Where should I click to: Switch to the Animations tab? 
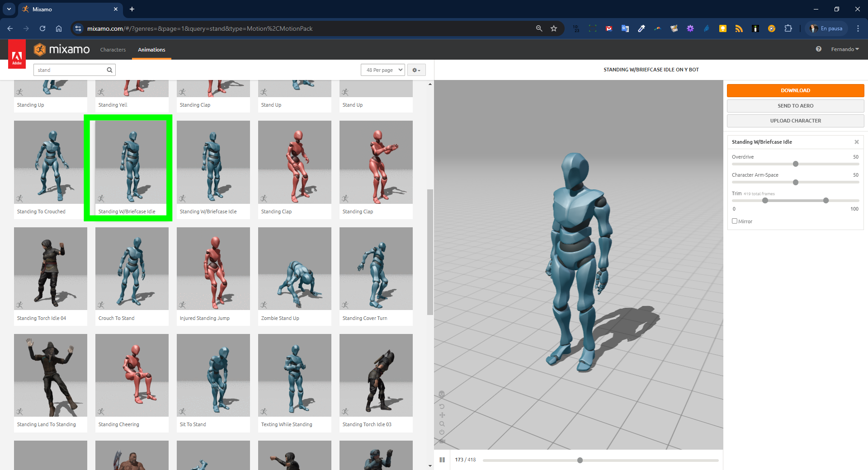point(151,50)
